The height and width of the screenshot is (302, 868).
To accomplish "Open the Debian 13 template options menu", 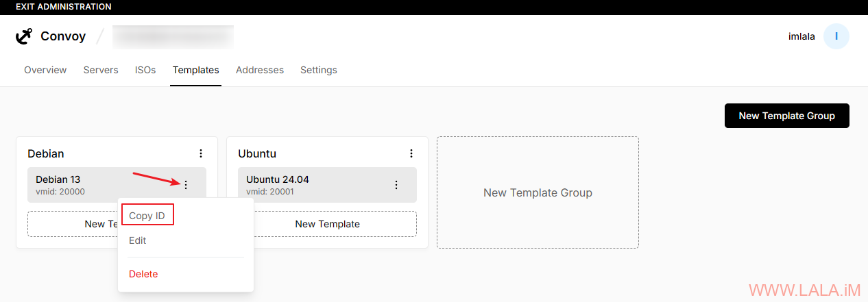I will [186, 185].
